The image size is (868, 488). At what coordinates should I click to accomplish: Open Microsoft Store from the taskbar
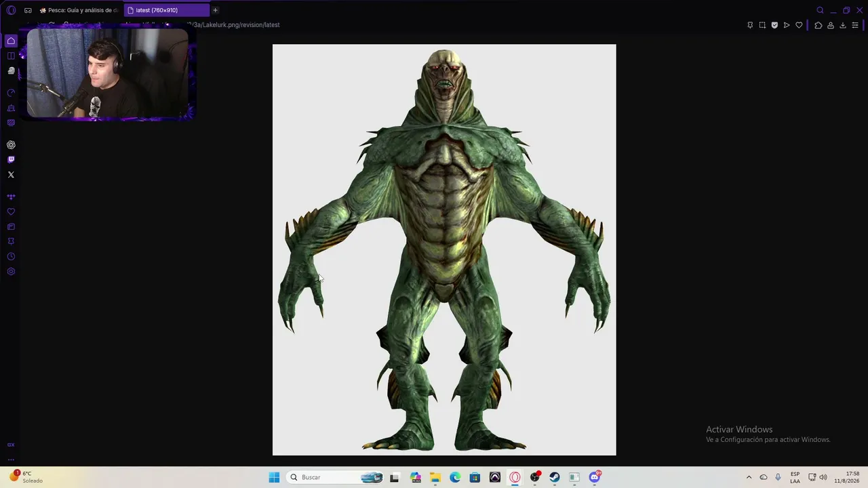(475, 477)
